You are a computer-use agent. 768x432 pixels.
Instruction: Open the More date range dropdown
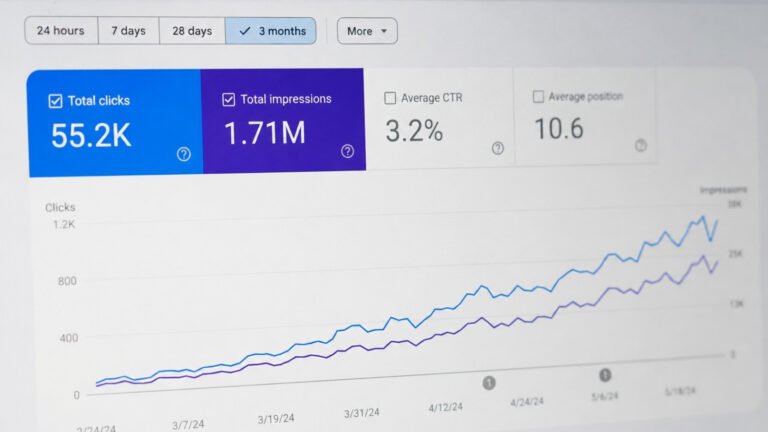coord(367,31)
